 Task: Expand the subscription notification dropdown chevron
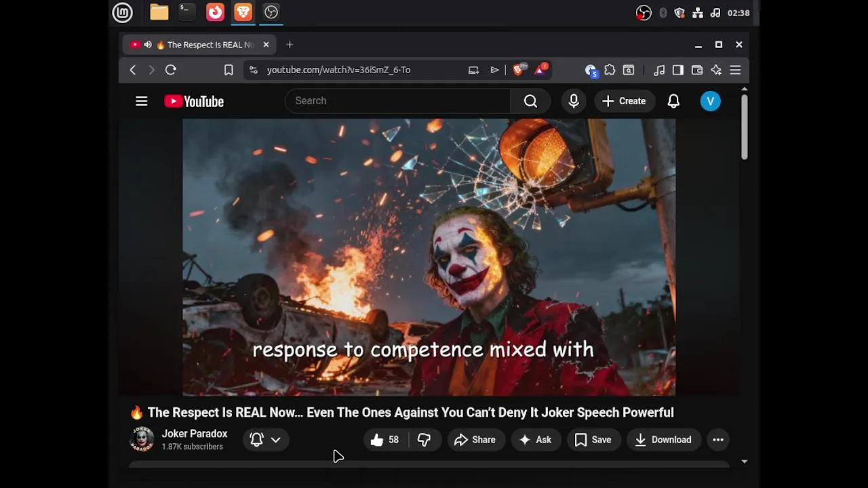click(x=275, y=440)
